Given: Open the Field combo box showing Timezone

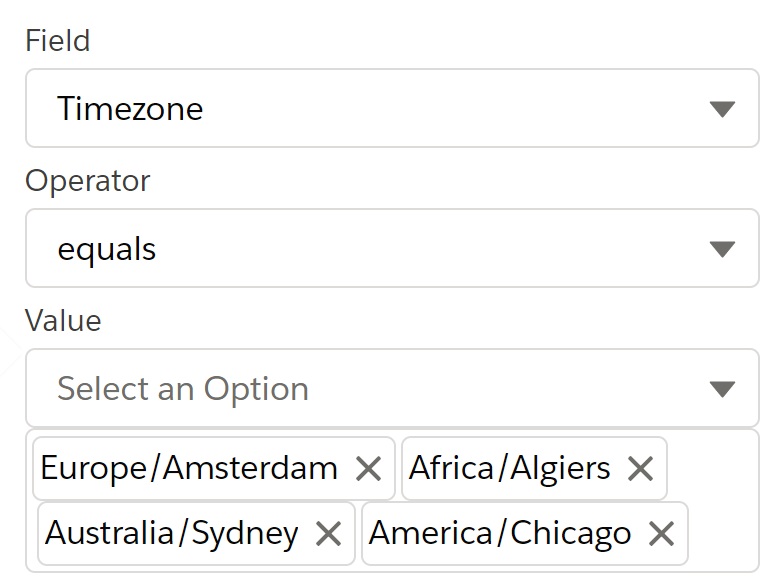Looking at the screenshot, I should click(392, 108).
